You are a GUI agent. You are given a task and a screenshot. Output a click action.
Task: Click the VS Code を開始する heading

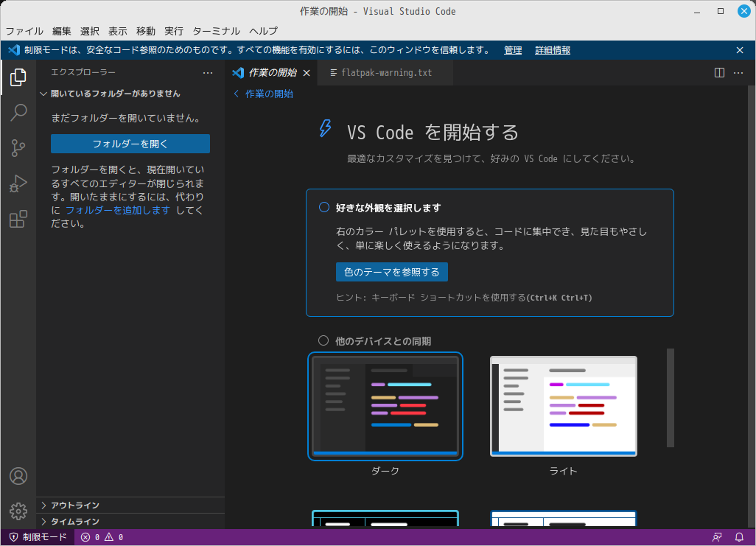[x=433, y=133]
